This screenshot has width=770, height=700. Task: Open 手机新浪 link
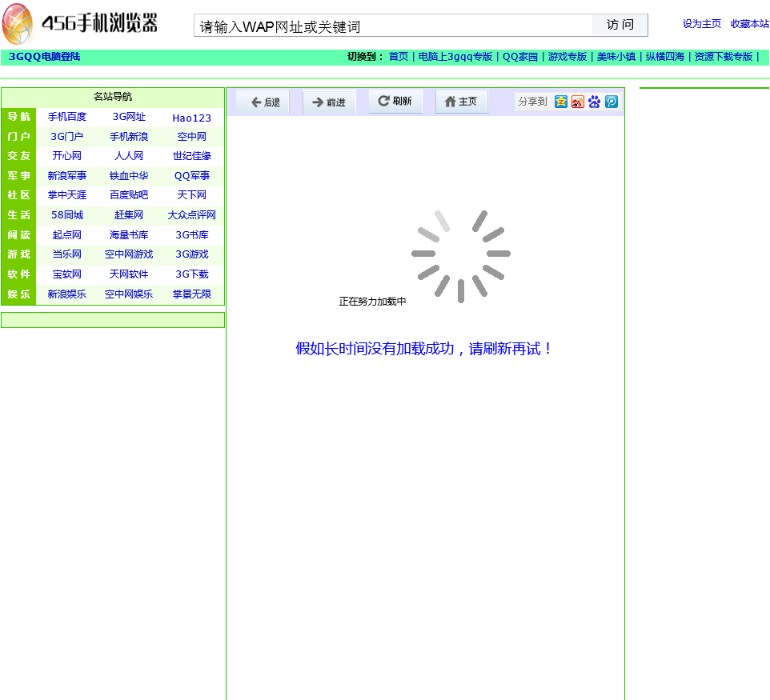click(x=129, y=137)
